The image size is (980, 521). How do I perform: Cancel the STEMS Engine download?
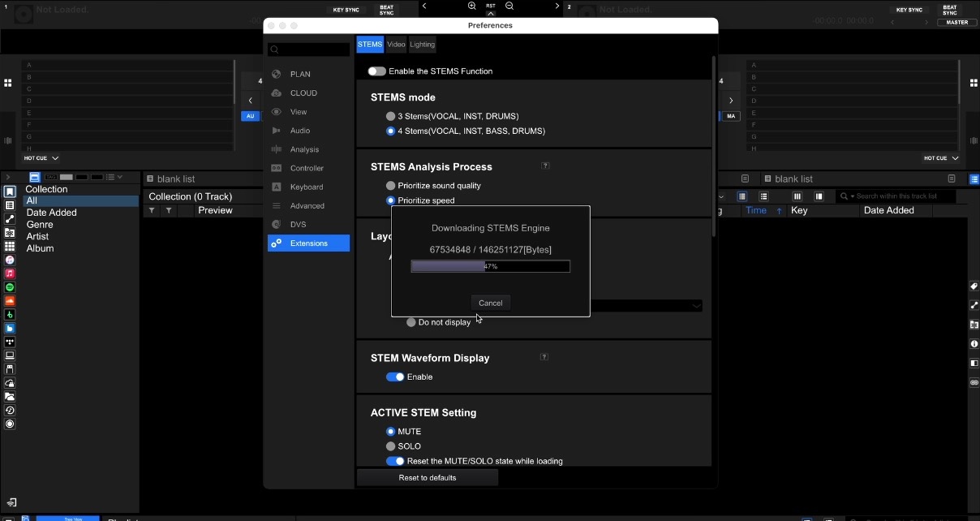[x=490, y=303]
